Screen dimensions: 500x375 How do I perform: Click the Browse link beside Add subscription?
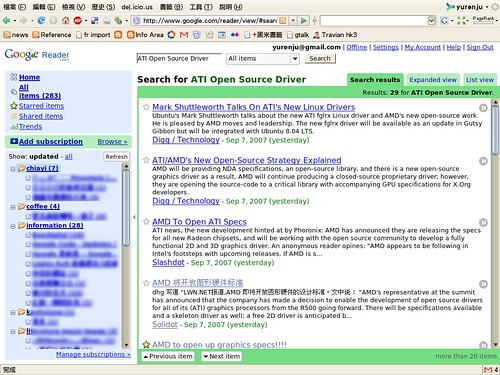(112, 142)
